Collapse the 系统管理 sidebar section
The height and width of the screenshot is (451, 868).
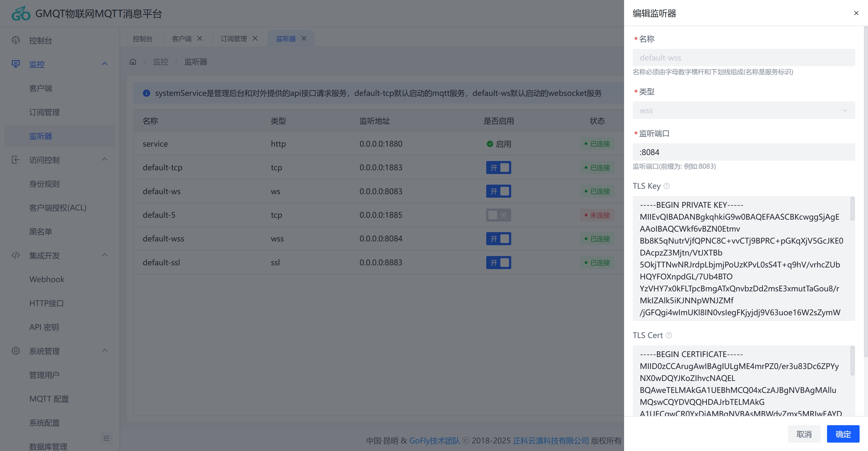[104, 351]
